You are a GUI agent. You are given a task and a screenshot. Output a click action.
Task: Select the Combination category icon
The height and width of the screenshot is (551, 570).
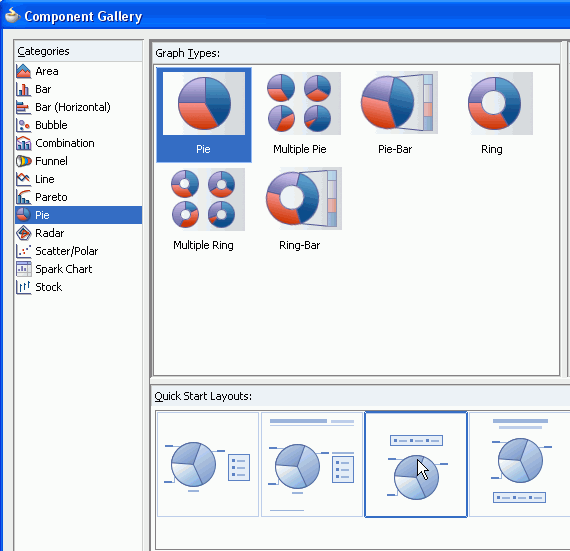(x=24, y=143)
